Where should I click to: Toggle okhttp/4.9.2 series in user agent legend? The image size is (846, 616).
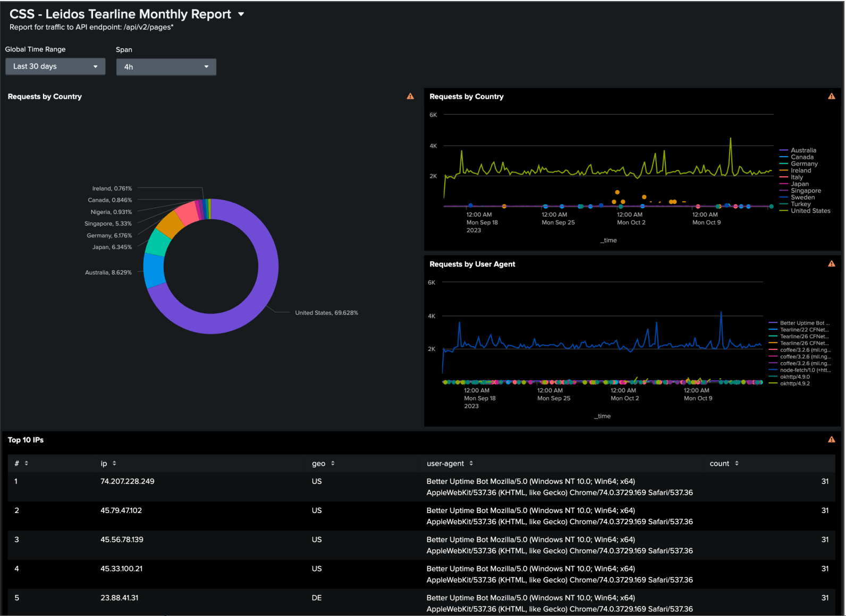[x=794, y=383]
